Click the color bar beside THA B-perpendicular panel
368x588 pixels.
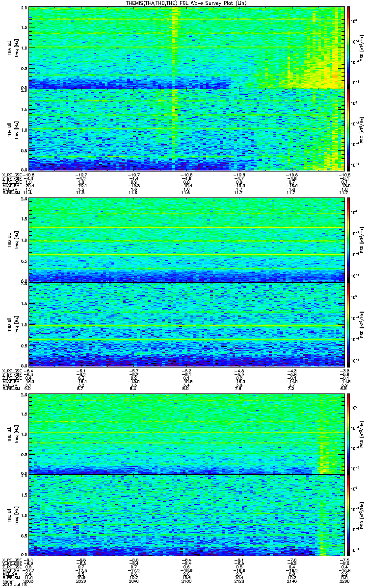(x=348, y=48)
